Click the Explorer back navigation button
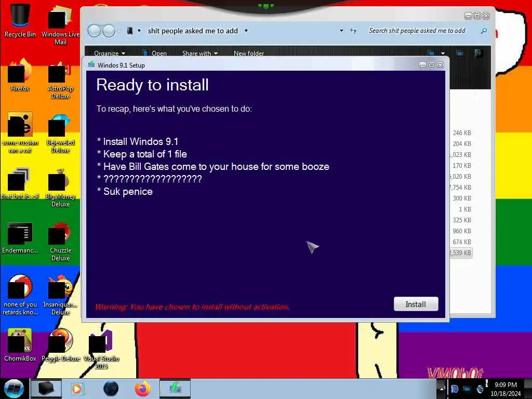This screenshot has width=532, height=399. point(95,31)
